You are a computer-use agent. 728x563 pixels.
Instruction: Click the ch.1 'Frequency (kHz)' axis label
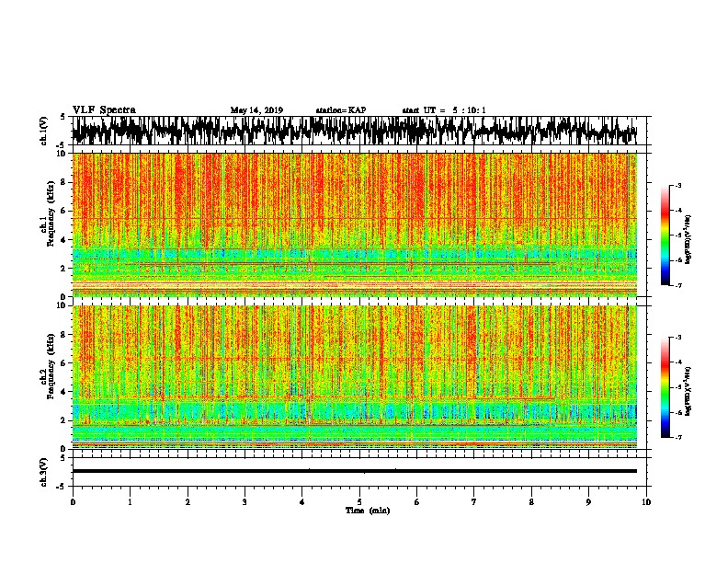51,213
